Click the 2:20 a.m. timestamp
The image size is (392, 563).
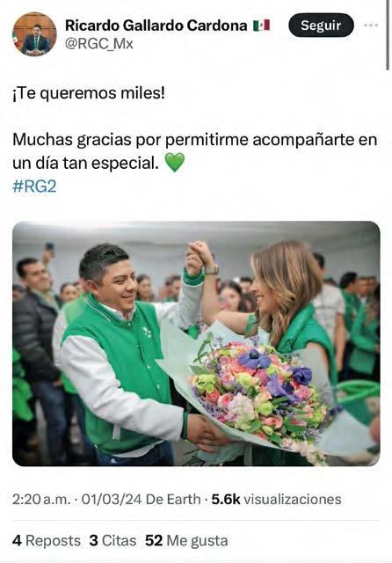click(41, 500)
